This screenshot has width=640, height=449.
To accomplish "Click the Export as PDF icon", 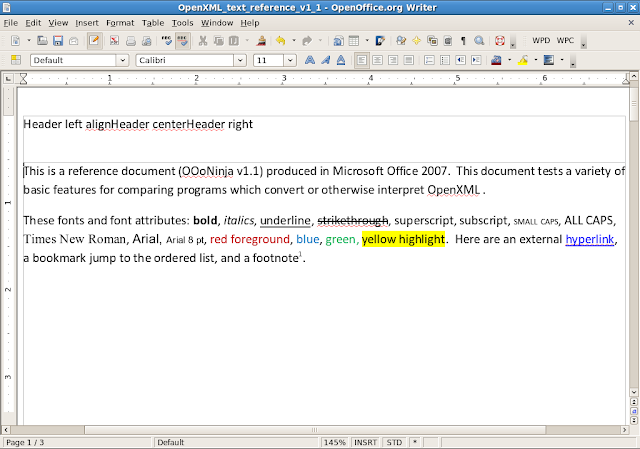I will (114, 41).
